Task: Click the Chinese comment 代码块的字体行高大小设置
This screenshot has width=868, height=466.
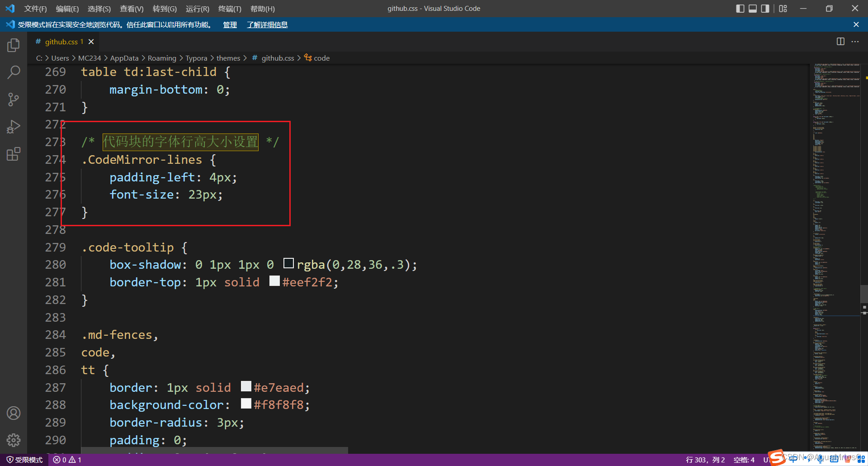Action: point(180,142)
